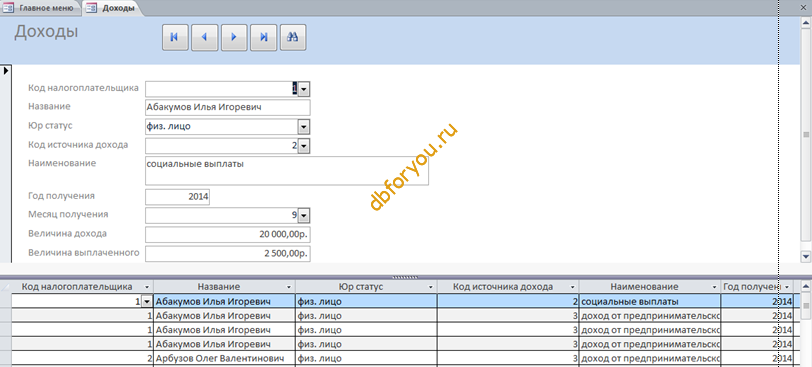
Task: Select the физ. лицо cell in Арбузов row
Action: pos(366,358)
